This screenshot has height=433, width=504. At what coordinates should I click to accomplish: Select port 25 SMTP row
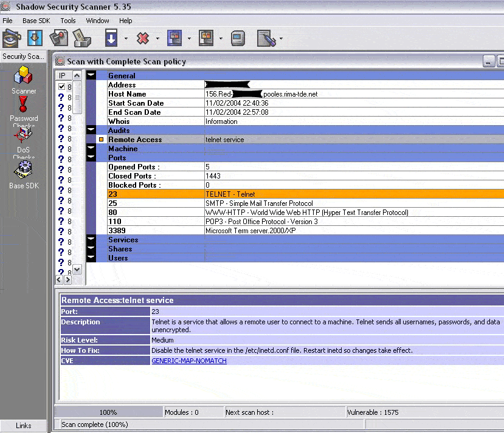(x=305, y=203)
